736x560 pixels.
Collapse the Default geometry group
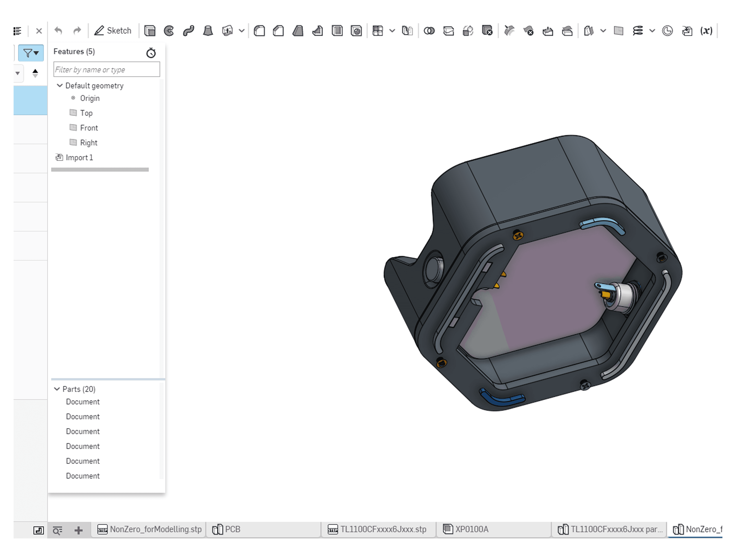click(60, 85)
